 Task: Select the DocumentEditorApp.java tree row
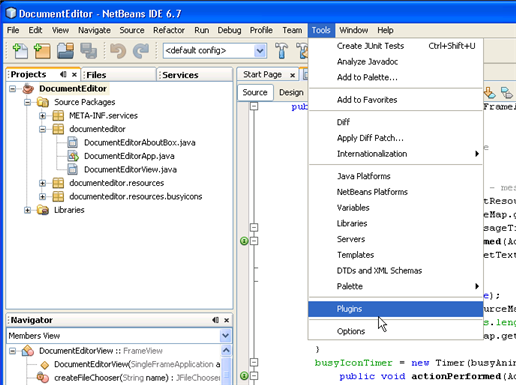[129, 156]
